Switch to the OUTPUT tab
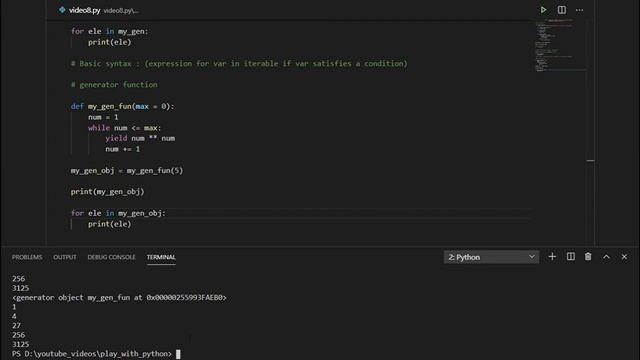 65,257
